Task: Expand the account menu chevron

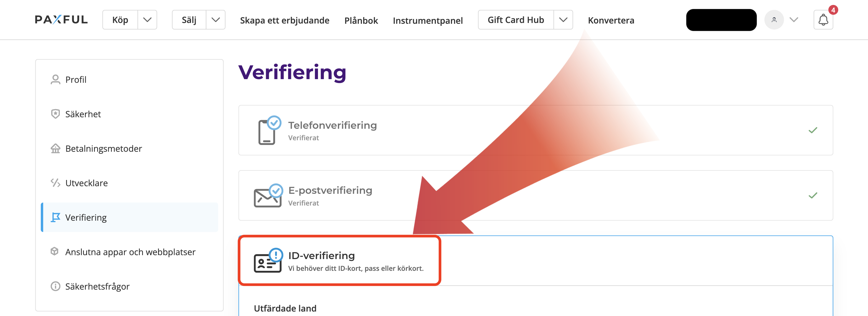Action: pyautogui.click(x=794, y=20)
